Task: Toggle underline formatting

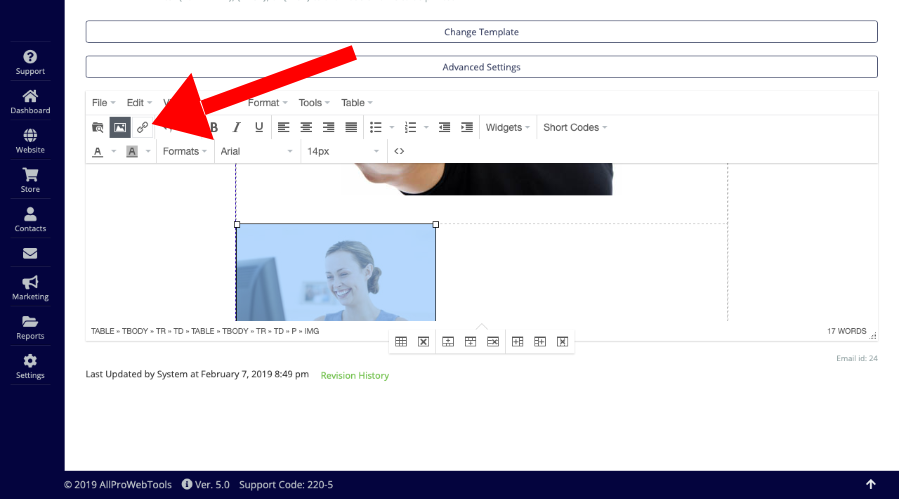Action: pyautogui.click(x=259, y=127)
